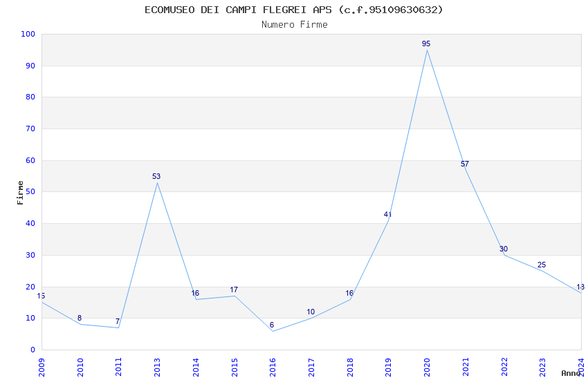The width and height of the screenshot is (588, 380).
Task: Click the x-axis year 2015
Action: pyautogui.click(x=235, y=367)
